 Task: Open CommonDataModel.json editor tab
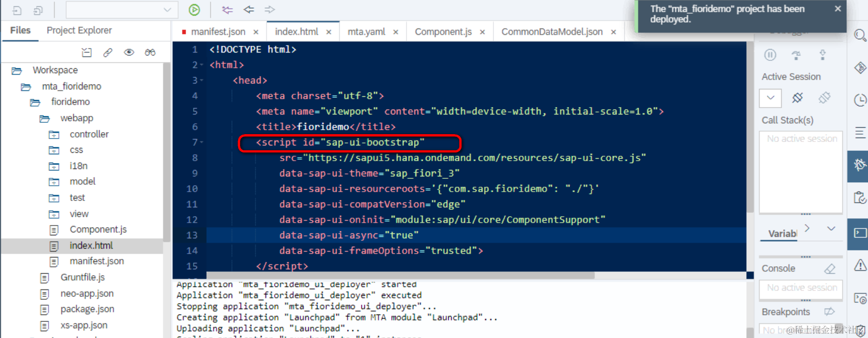552,32
